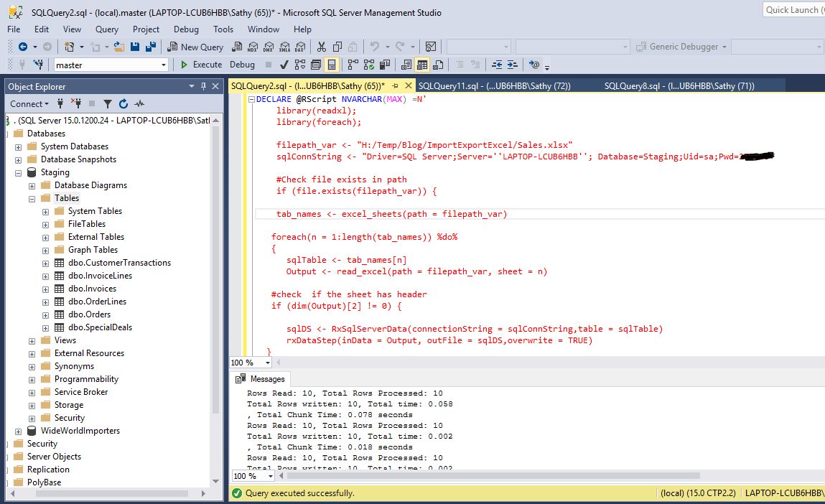Toggle results to grid output
Viewport: 825px width, 504px height.
[x=422, y=65]
